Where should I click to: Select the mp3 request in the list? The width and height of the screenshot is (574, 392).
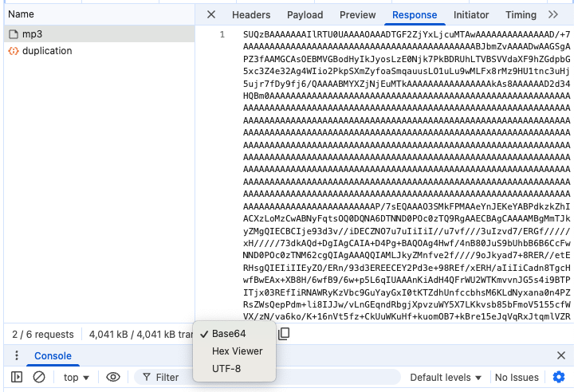coord(32,33)
